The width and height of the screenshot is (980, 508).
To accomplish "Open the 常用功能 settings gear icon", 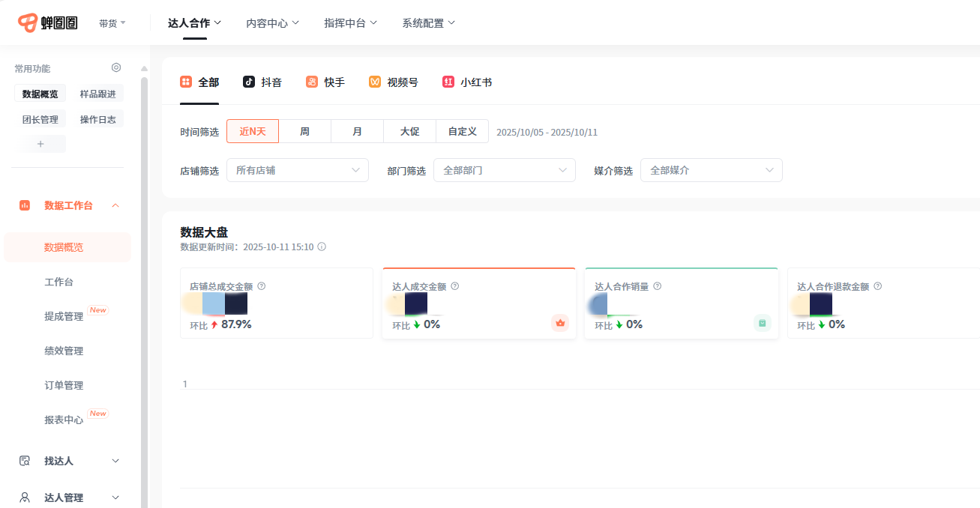I will point(116,67).
